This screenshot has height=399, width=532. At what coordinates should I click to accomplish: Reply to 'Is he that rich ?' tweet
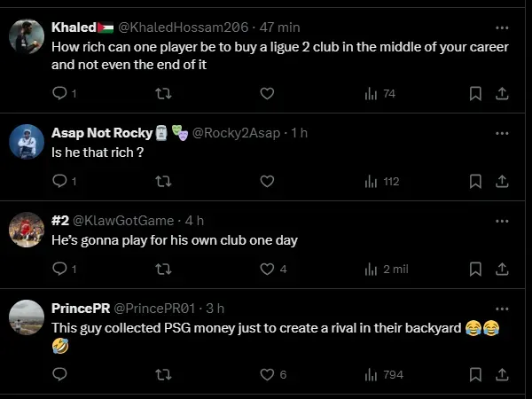(x=59, y=181)
